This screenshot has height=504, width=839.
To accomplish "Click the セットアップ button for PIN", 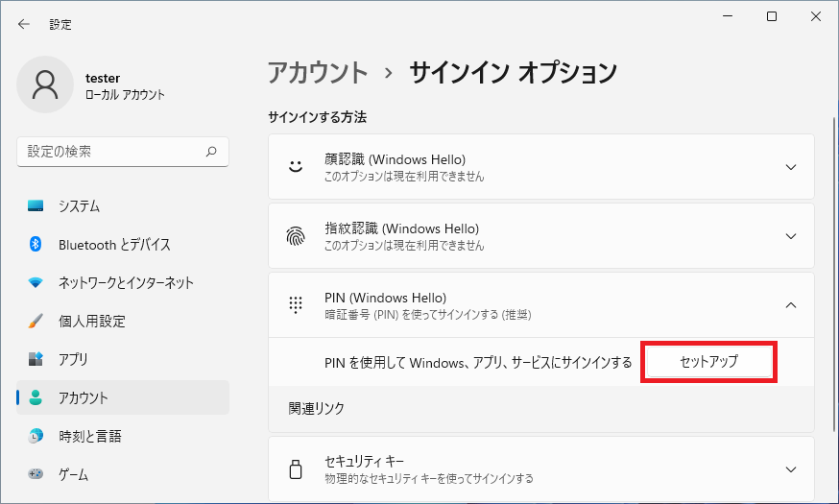I will tap(709, 362).
